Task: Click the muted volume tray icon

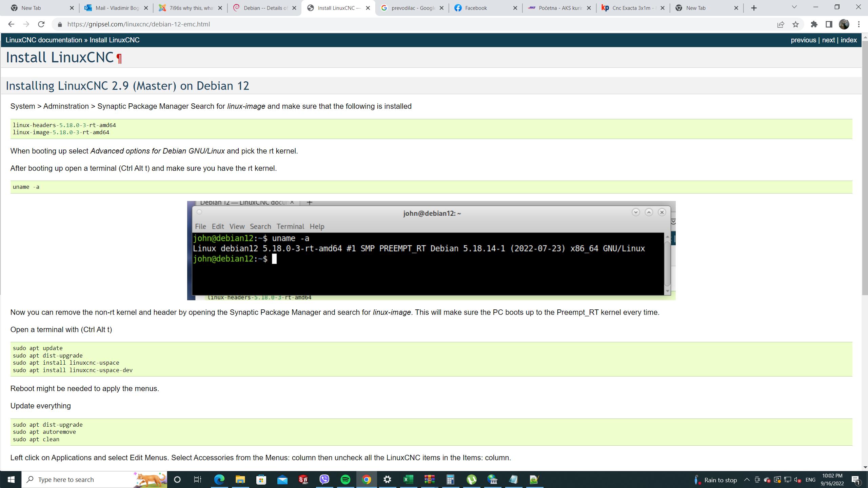Action: pyautogui.click(x=798, y=480)
